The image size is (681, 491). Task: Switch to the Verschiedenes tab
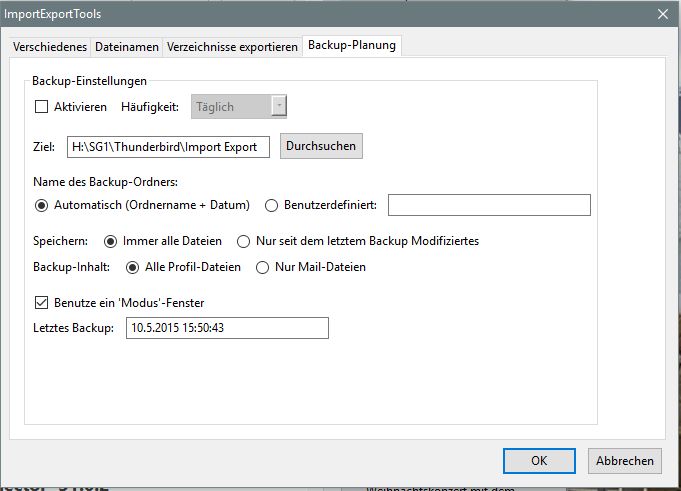pos(50,46)
